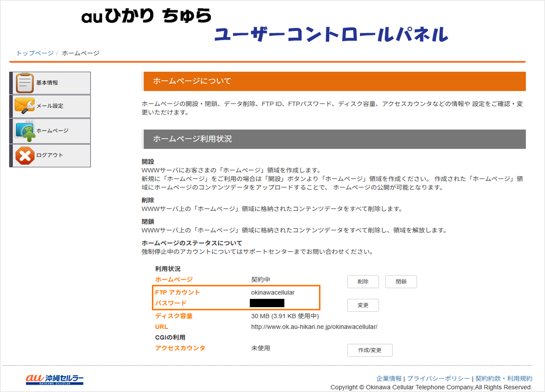Click the 閉鎖 section heading in description
This screenshot has height=392, width=545.
pyautogui.click(x=148, y=222)
